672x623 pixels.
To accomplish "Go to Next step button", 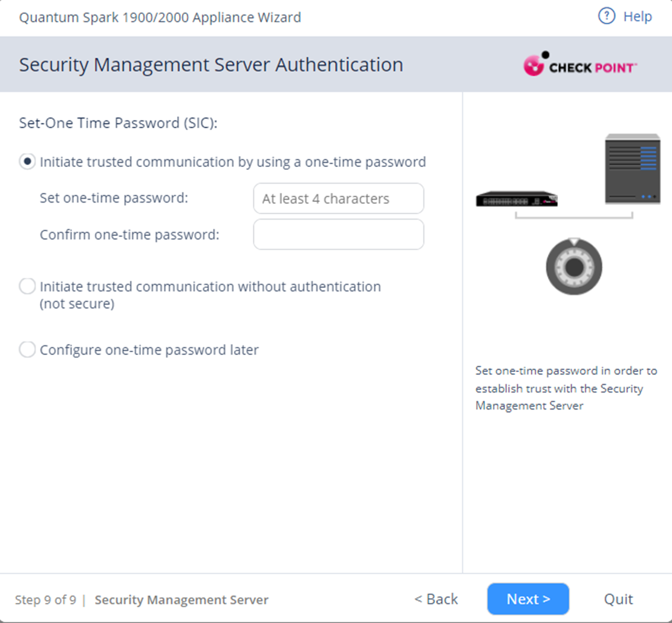I will click(528, 599).
